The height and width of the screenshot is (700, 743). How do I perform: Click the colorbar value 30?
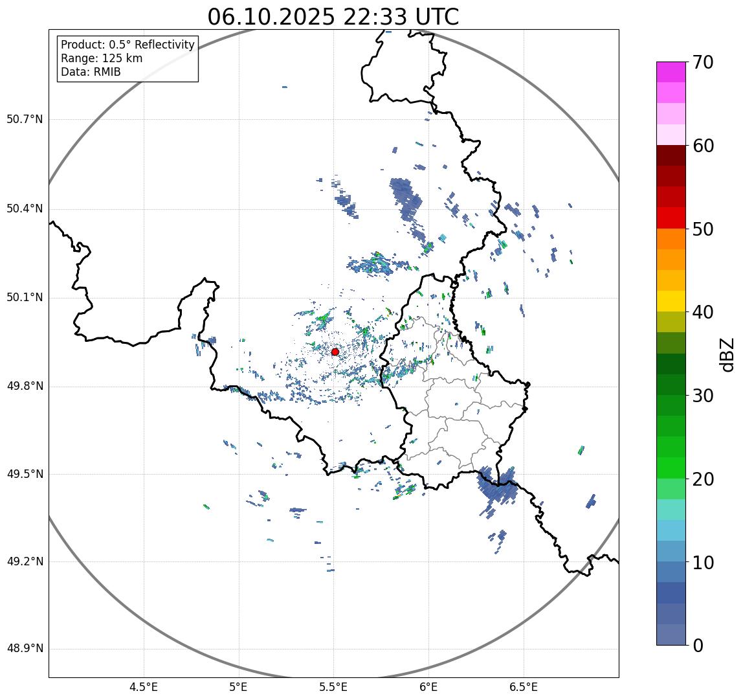[x=703, y=396]
